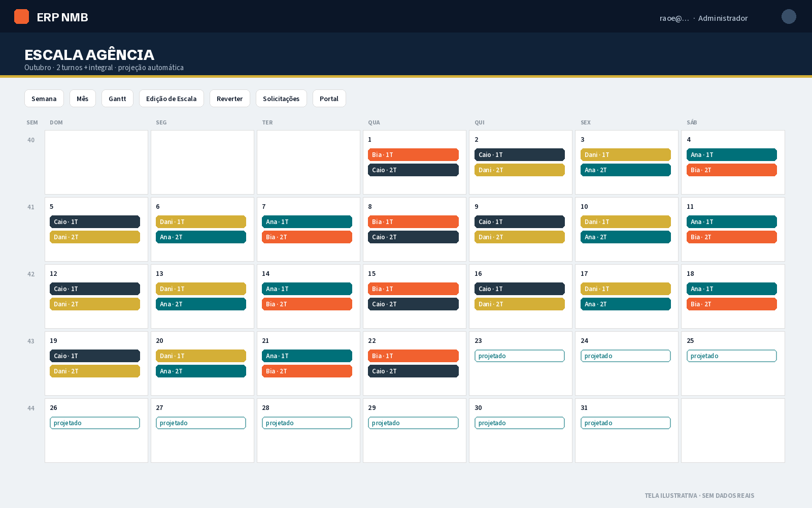The image size is (812, 508).
Task: Select Bia · 1T shift on day 15
Action: 413,289
